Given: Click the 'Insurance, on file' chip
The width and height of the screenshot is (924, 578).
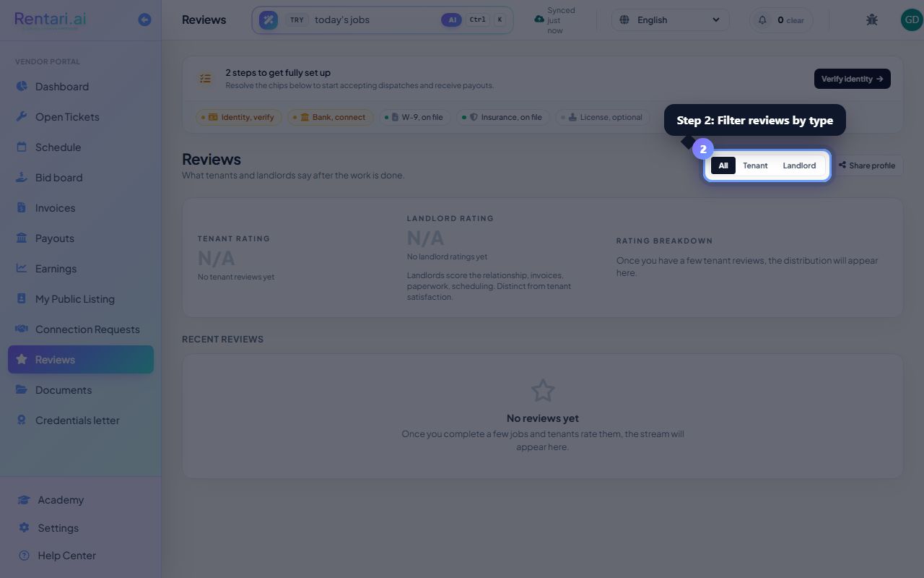Looking at the screenshot, I should pyautogui.click(x=503, y=117).
